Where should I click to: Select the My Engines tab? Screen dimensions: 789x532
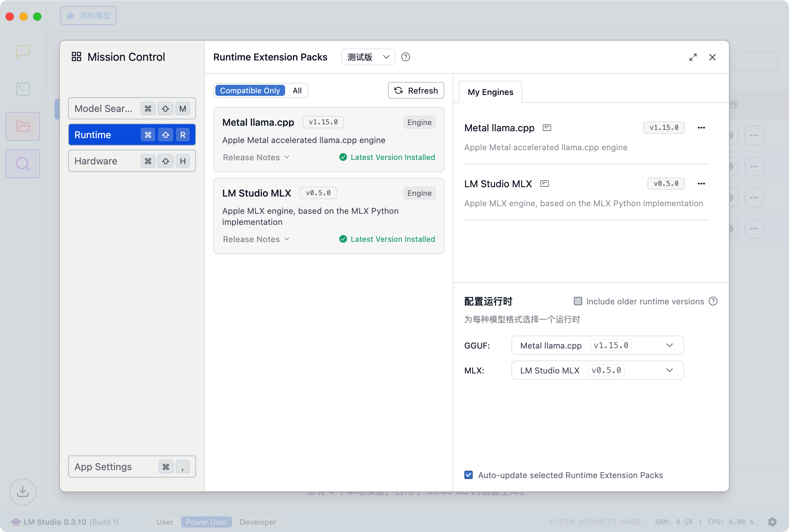coord(491,92)
